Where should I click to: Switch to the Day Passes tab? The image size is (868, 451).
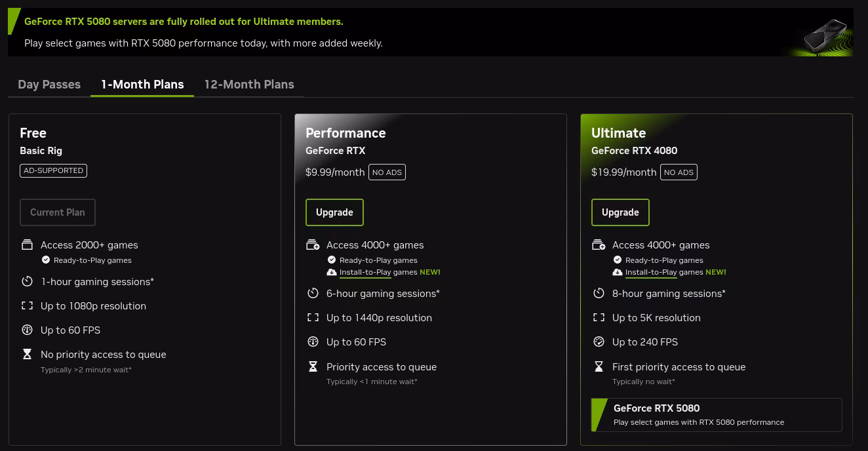(49, 84)
